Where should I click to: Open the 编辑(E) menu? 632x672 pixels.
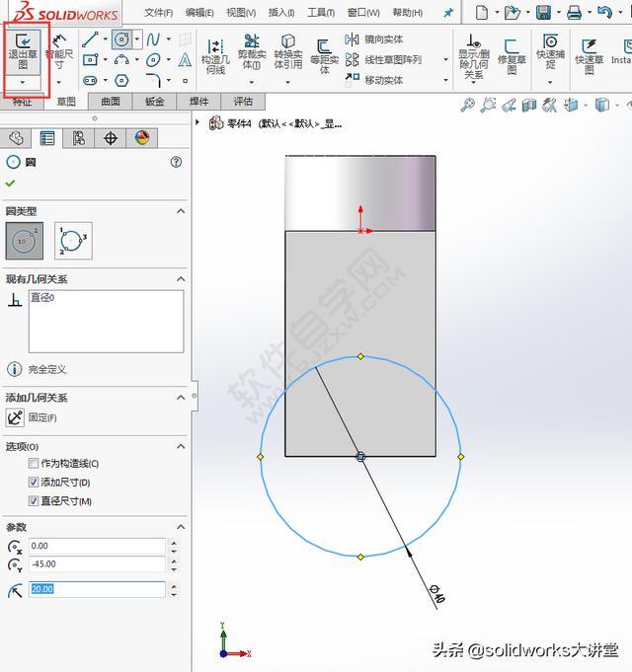[199, 13]
